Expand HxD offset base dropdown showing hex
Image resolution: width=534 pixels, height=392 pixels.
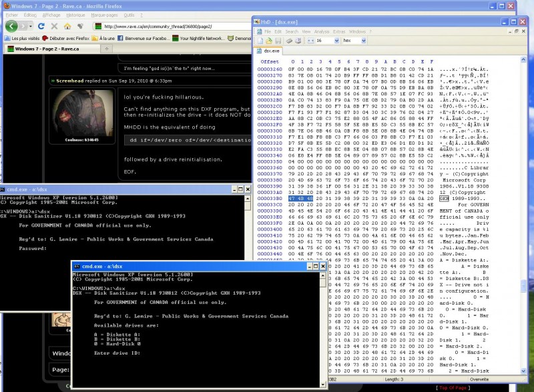tap(363, 41)
